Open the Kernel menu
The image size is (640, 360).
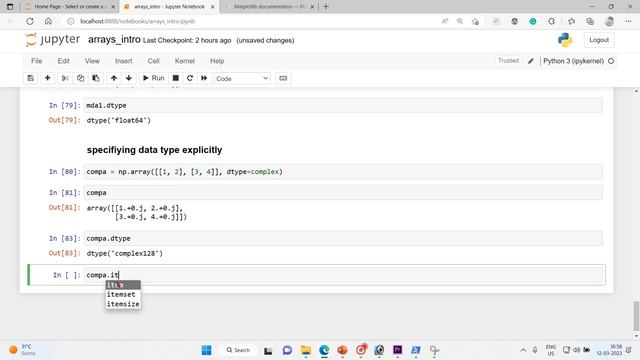pyautogui.click(x=184, y=61)
